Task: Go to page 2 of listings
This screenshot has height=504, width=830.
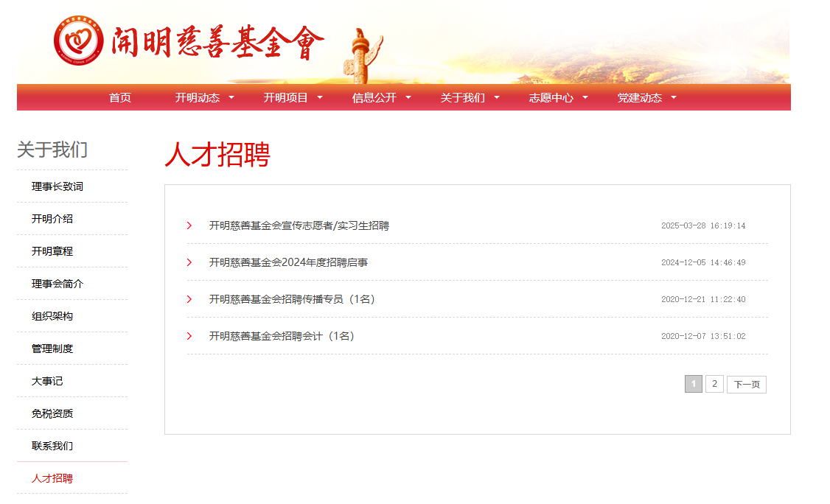Action: (714, 384)
